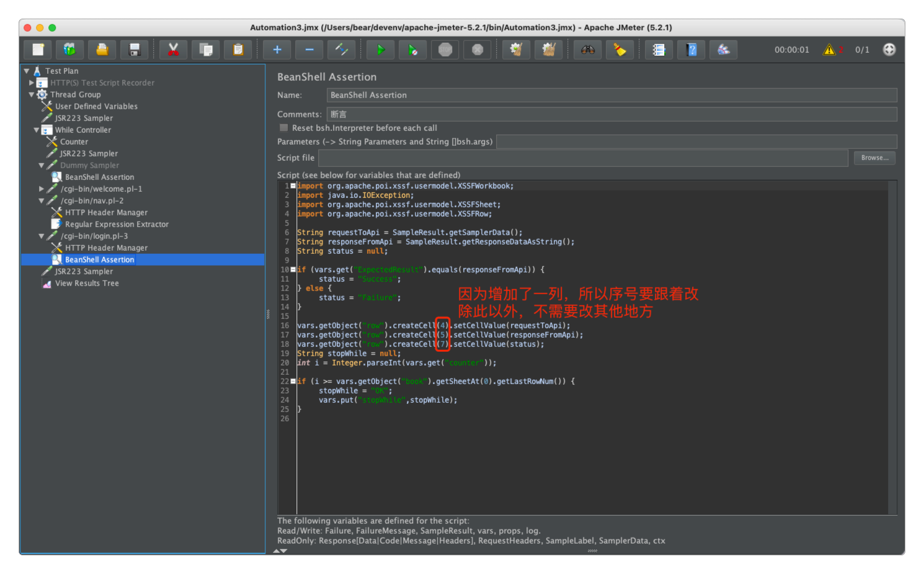Open the function helper list icon
The image size is (924, 574).
coord(659,50)
